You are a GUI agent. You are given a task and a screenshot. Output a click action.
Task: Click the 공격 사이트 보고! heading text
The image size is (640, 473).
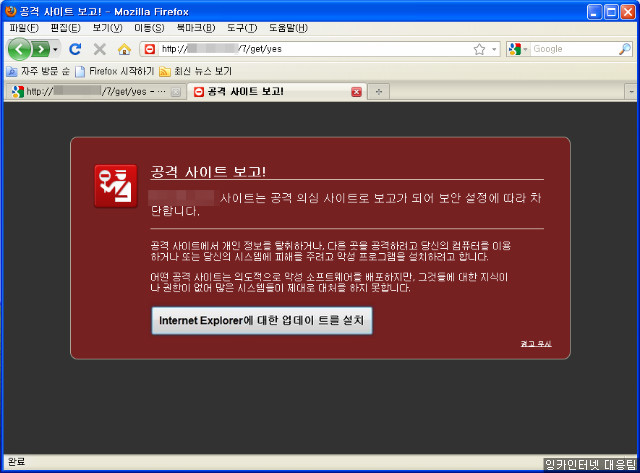pyautogui.click(x=208, y=171)
